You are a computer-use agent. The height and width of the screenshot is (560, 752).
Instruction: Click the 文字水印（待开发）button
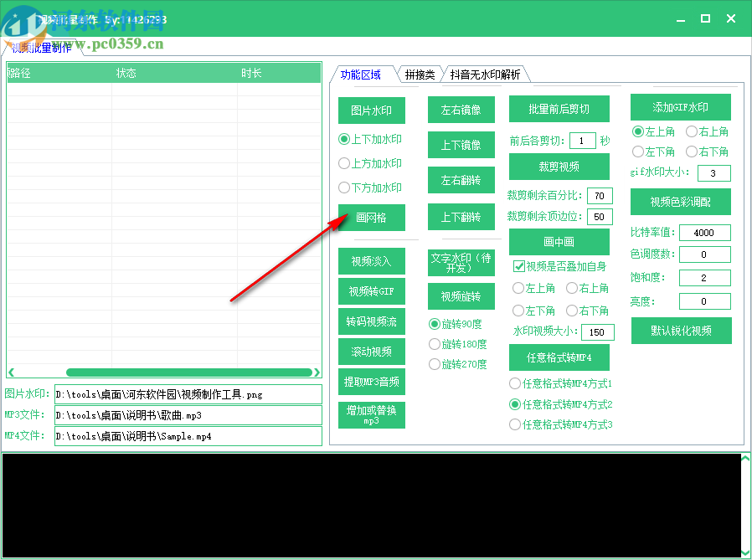(461, 263)
